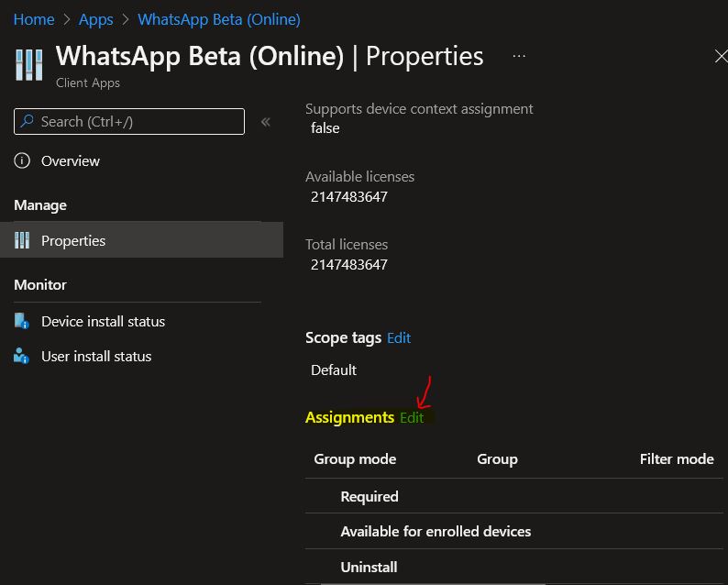Click the Available licenses value 2147483647

(348, 197)
